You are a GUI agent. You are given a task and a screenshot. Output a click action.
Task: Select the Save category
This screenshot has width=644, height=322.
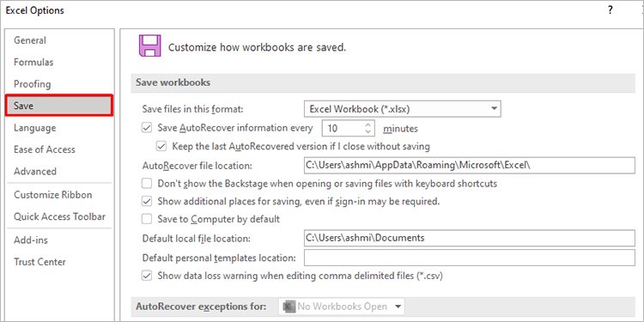59,106
